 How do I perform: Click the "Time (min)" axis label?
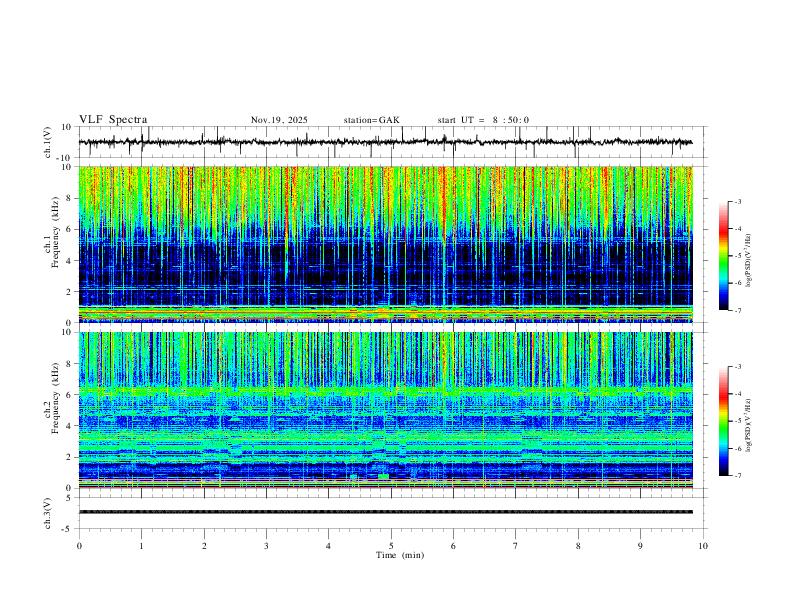[400, 555]
